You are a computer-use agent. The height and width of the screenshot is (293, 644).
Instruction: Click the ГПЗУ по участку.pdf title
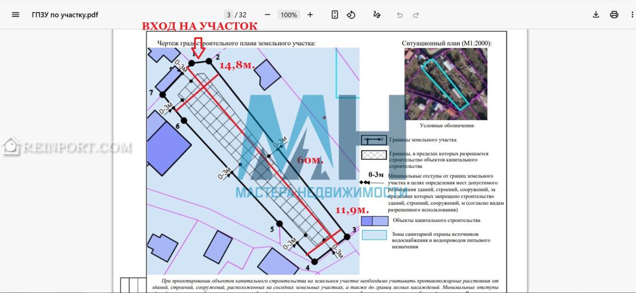(x=65, y=15)
